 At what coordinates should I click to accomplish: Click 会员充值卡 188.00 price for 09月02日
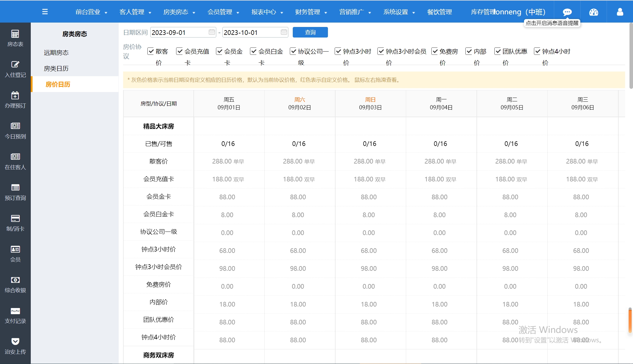(x=299, y=179)
